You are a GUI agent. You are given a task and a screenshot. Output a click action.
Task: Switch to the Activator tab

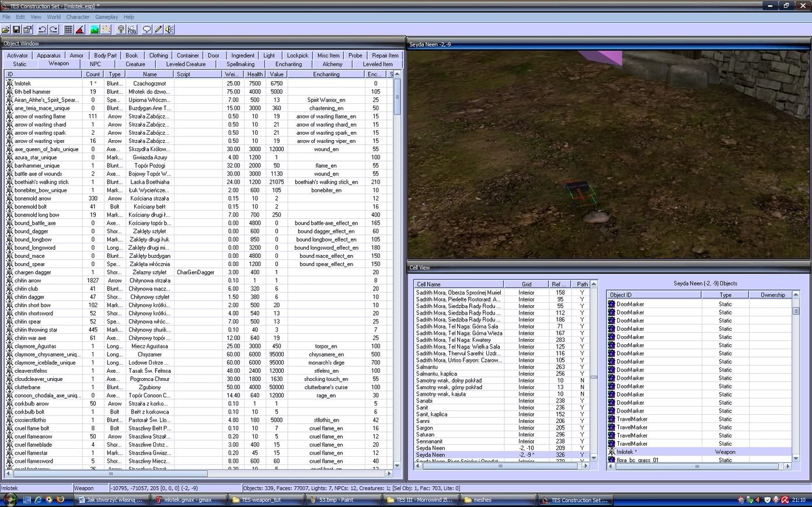[x=18, y=55]
